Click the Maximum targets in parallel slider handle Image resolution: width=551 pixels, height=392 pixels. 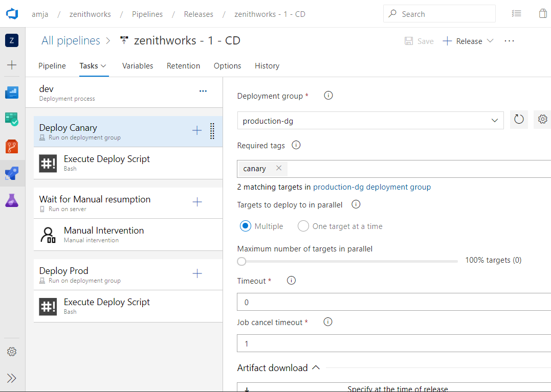tap(241, 261)
